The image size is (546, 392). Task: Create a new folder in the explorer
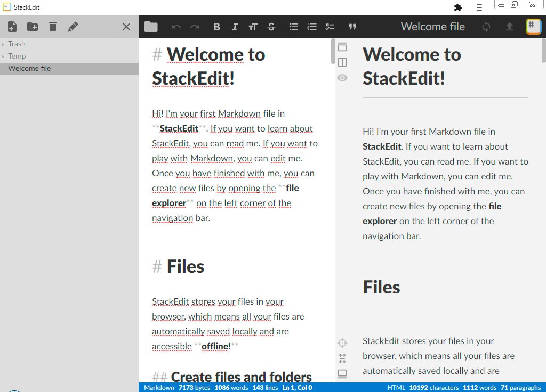tap(33, 27)
